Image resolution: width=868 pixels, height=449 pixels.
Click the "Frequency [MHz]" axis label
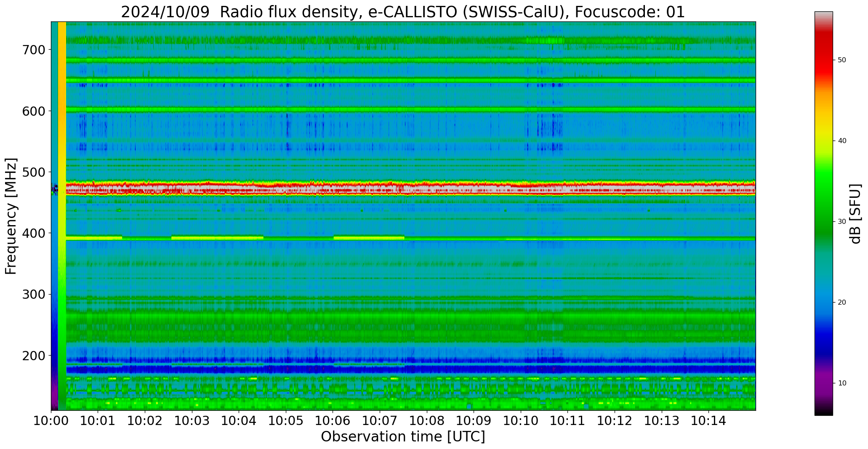pos(11,216)
